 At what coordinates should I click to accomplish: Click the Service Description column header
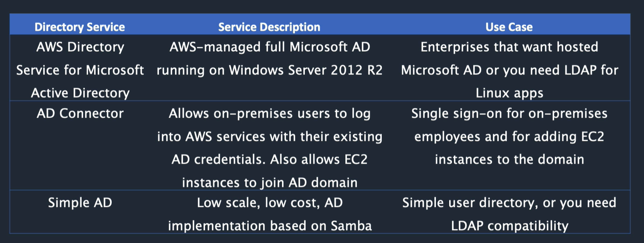(269, 27)
